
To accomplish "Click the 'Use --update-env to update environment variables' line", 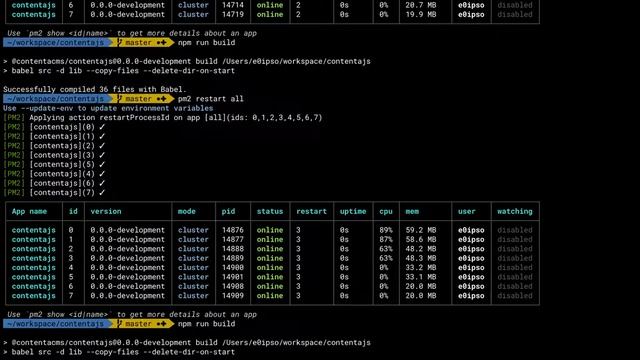I will tap(108, 108).
